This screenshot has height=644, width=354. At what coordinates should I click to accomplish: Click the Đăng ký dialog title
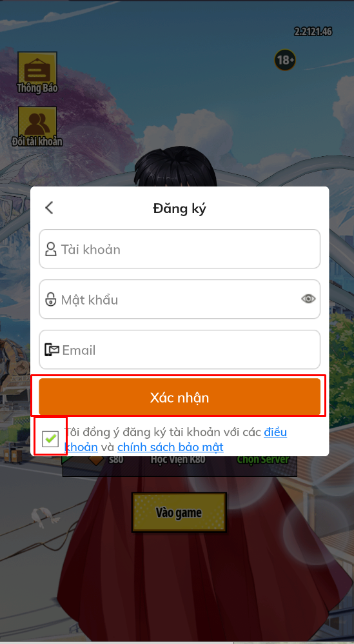click(x=180, y=208)
